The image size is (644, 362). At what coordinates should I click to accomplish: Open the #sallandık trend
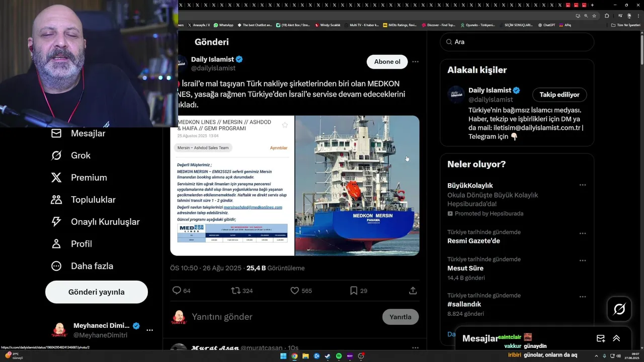(464, 304)
